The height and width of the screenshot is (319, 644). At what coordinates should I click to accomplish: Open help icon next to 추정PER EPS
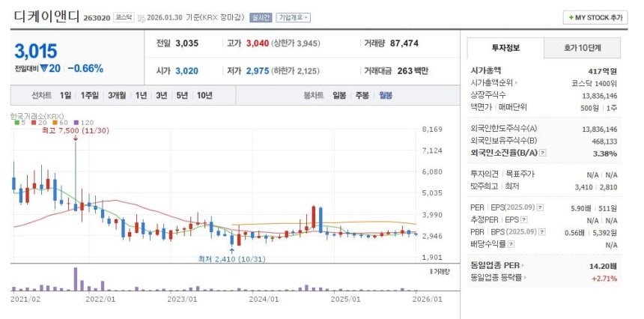(x=524, y=220)
